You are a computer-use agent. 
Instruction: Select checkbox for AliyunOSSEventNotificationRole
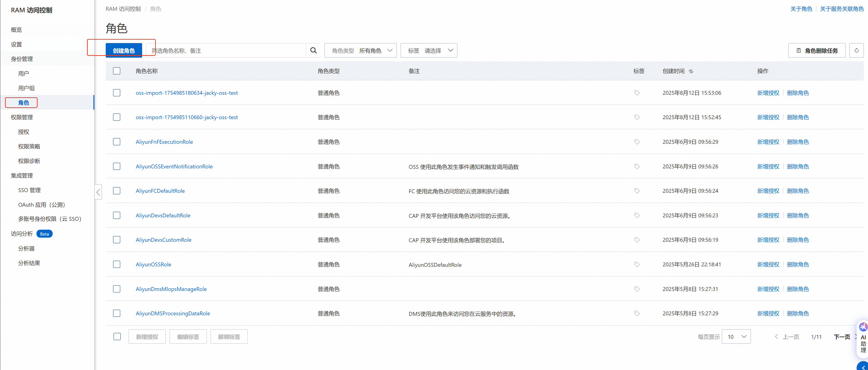click(x=117, y=166)
